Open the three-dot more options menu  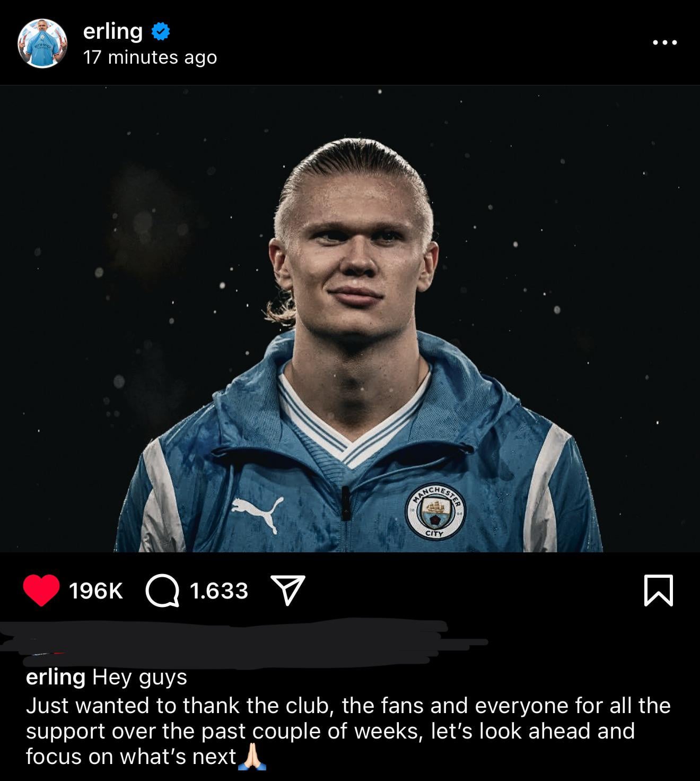pyautogui.click(x=665, y=42)
